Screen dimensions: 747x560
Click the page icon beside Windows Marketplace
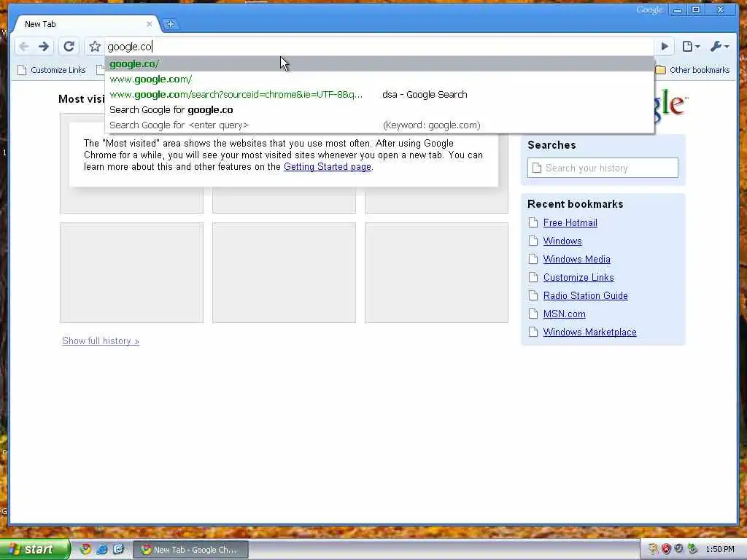click(533, 332)
